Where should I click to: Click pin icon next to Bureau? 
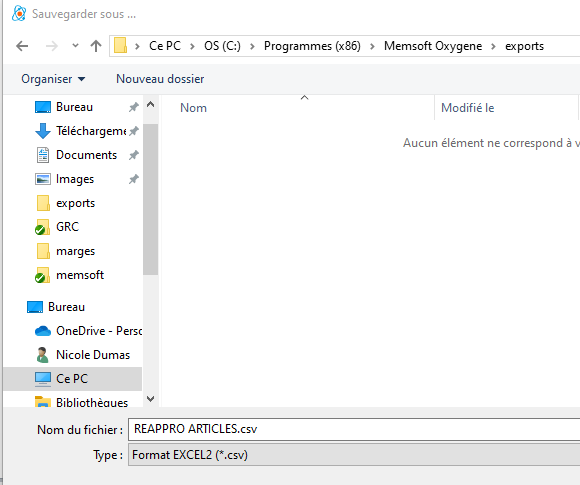(x=134, y=107)
